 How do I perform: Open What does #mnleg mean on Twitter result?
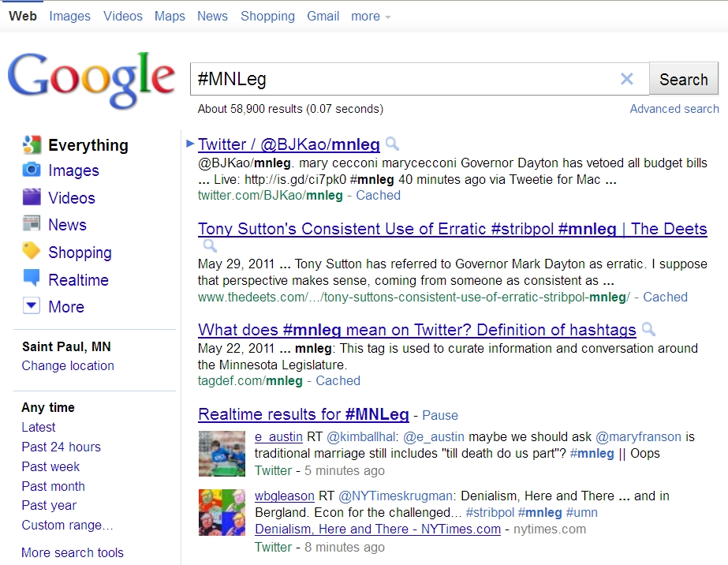(417, 330)
